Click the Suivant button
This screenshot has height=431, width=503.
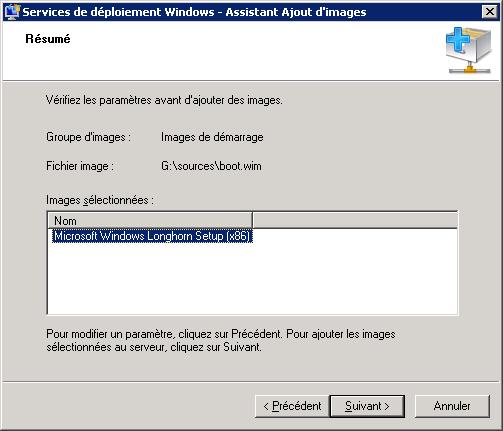coord(367,406)
